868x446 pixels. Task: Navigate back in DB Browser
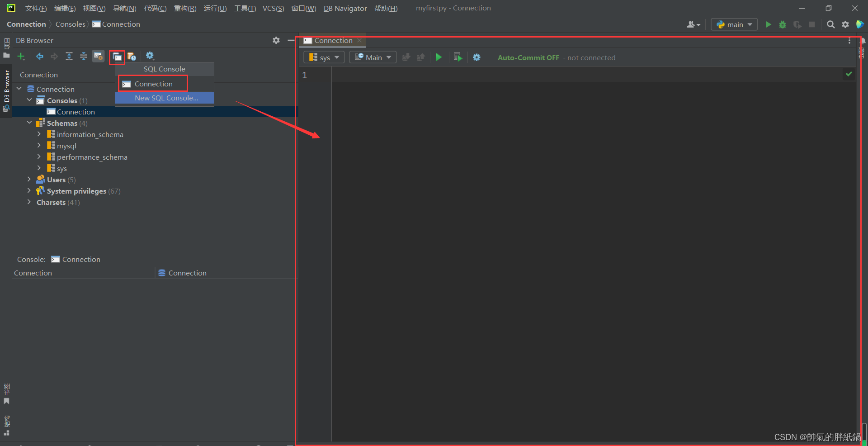[x=40, y=56]
